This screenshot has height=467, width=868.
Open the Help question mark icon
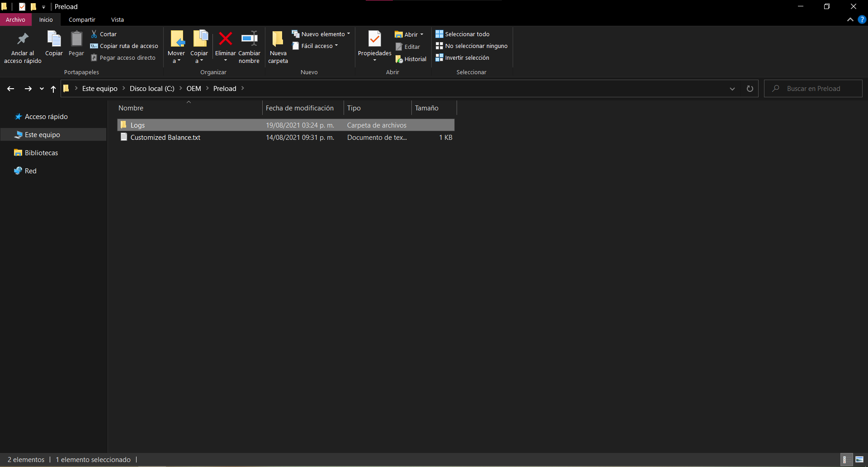coord(862,19)
